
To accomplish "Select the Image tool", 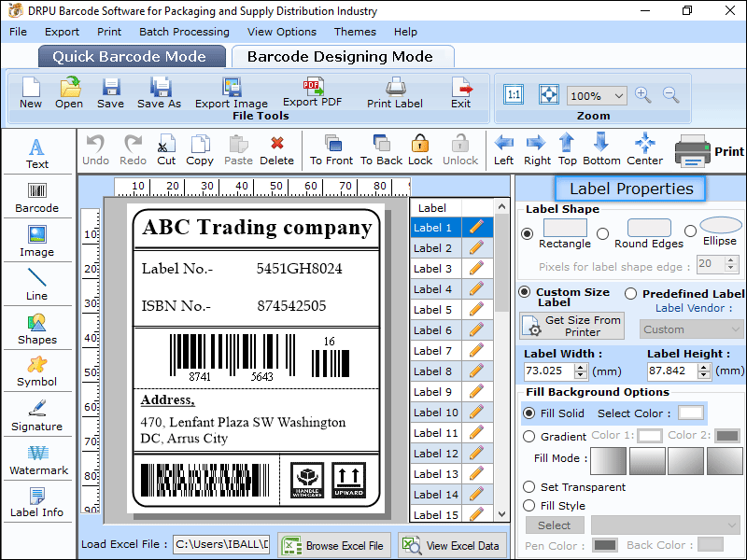I will (37, 242).
